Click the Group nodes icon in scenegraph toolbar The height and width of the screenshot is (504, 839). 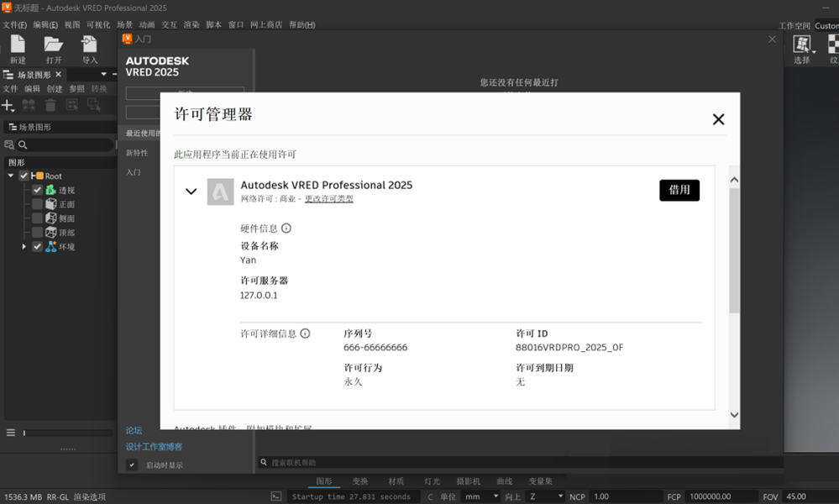(x=29, y=105)
